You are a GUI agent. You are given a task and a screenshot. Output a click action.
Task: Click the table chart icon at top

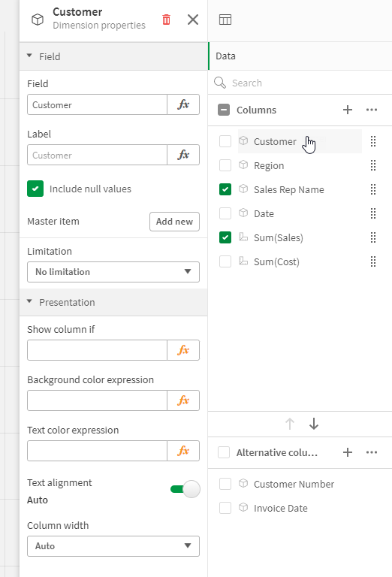225,20
